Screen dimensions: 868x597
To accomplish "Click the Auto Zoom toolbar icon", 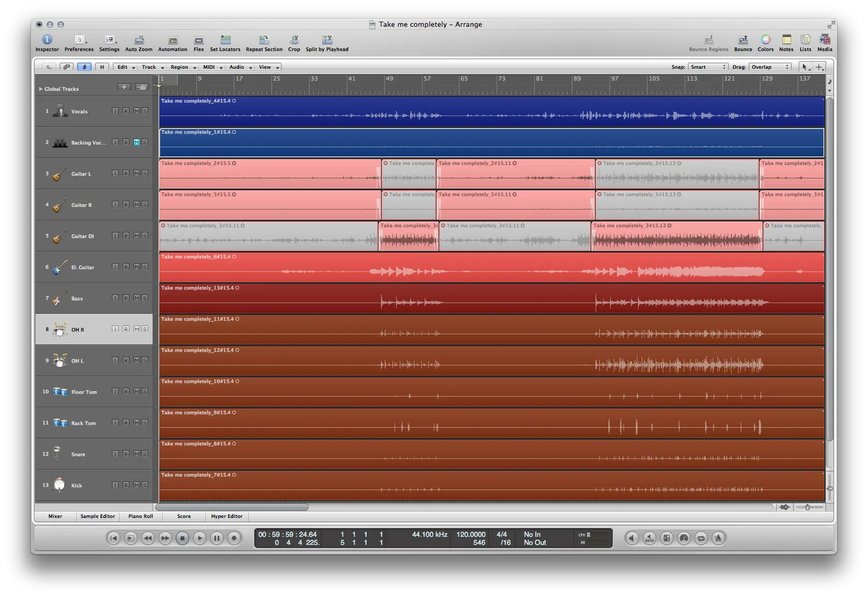I will (139, 40).
